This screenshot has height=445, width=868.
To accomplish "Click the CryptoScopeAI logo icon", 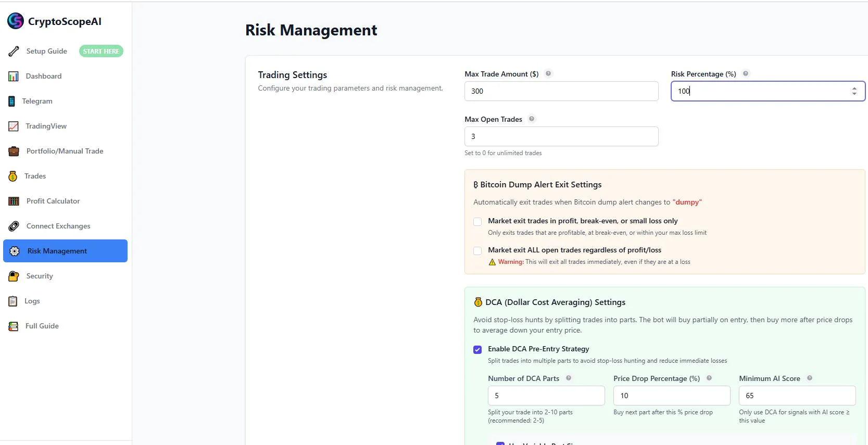I will click(16, 21).
